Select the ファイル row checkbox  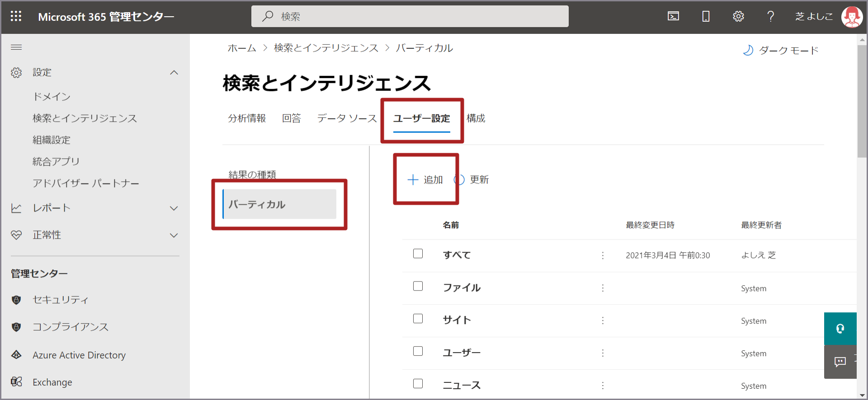pyautogui.click(x=418, y=286)
